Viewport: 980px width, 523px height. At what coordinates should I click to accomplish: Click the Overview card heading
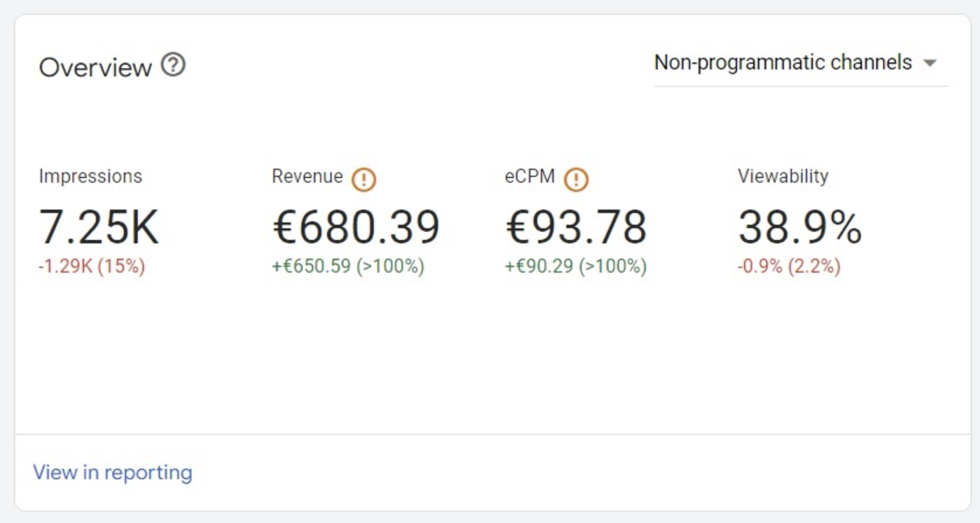(x=95, y=68)
